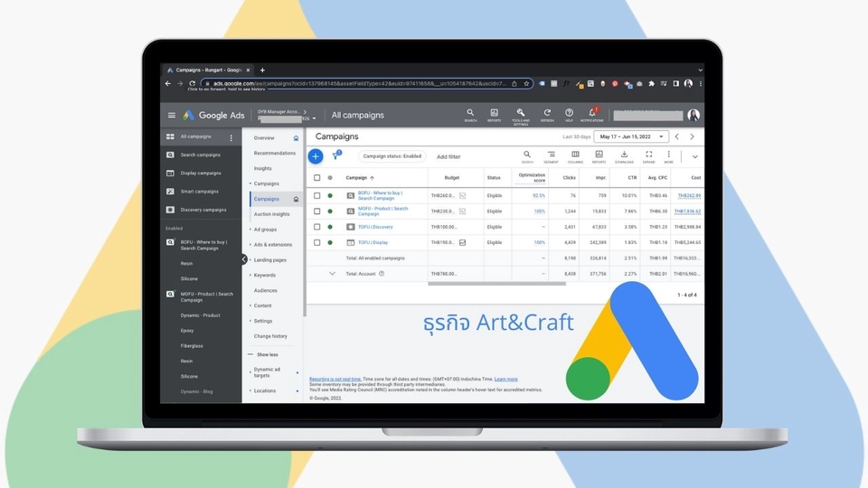Open a new browser tab
Image resolution: width=868 pixels, height=488 pixels.
(x=262, y=70)
